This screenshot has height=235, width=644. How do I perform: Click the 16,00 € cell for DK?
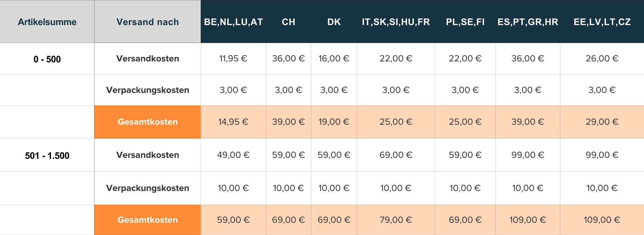coord(334,59)
